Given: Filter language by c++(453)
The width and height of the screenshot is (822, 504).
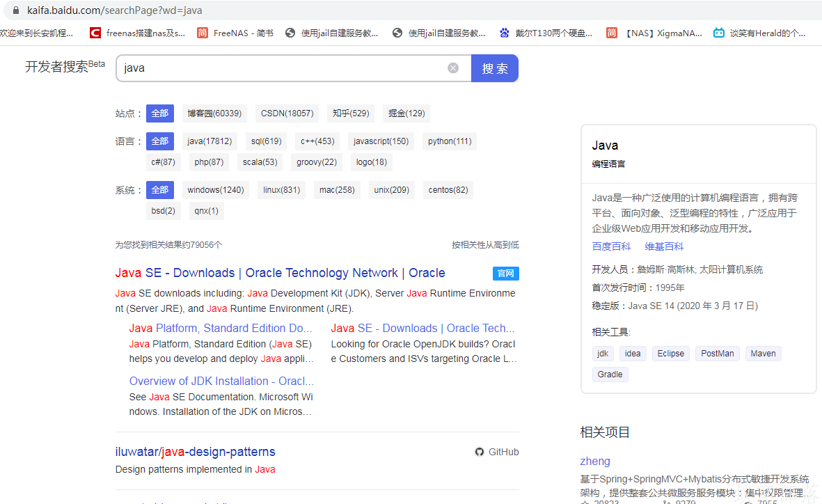Looking at the screenshot, I should [x=317, y=141].
